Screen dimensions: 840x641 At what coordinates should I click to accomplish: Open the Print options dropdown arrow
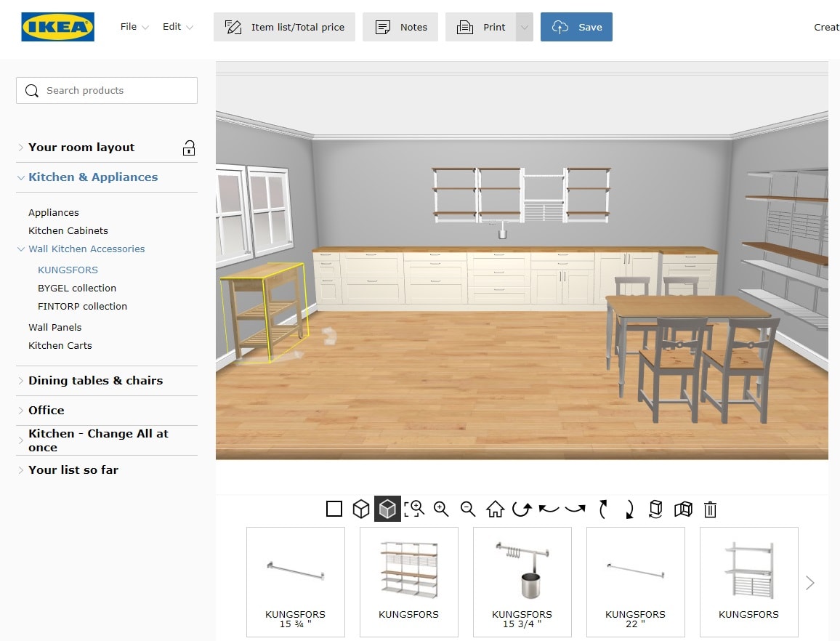point(525,27)
